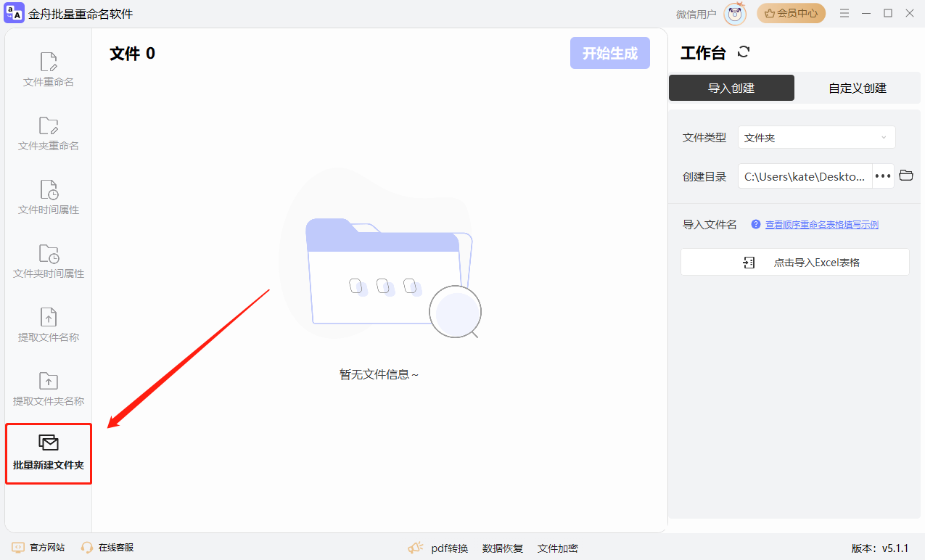Switch to the 自定义创建 tab
Screen dimensions: 925x560
pyautogui.click(x=858, y=88)
